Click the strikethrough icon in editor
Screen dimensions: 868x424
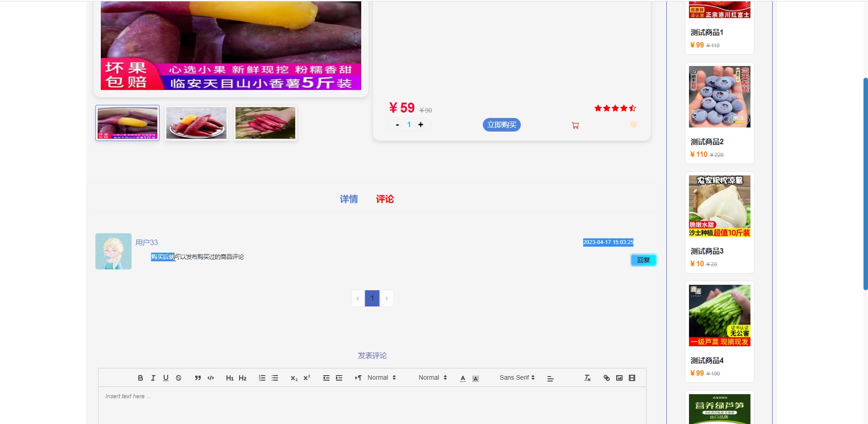[x=179, y=378]
